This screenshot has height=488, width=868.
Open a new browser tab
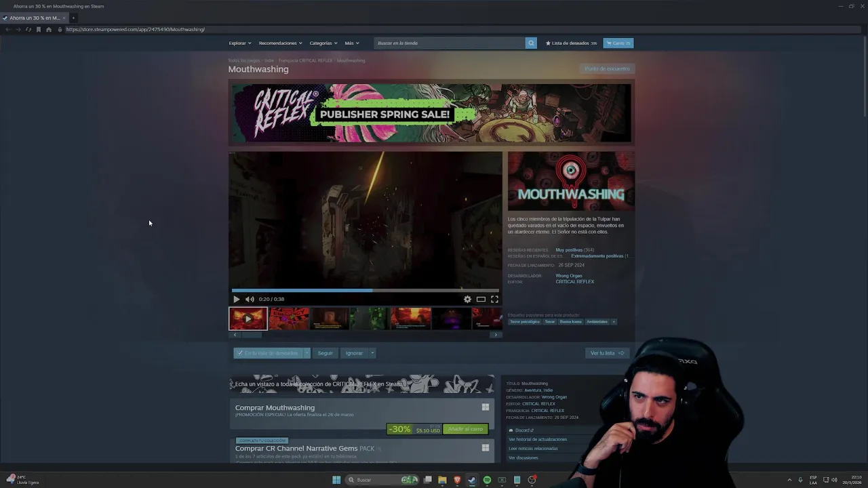73,18
